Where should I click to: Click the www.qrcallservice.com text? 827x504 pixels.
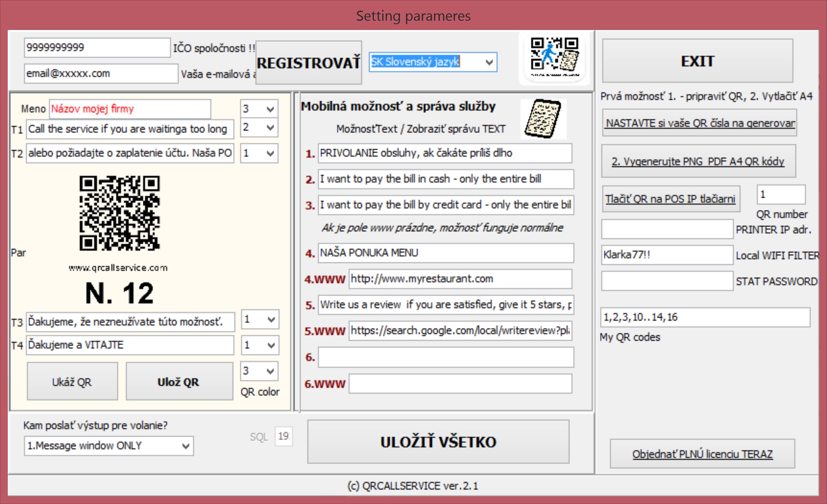pyautogui.click(x=118, y=268)
